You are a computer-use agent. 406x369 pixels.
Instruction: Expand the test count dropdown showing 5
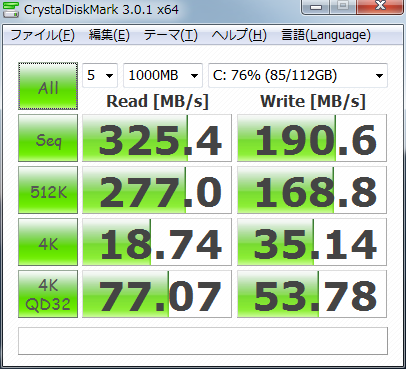(x=100, y=75)
